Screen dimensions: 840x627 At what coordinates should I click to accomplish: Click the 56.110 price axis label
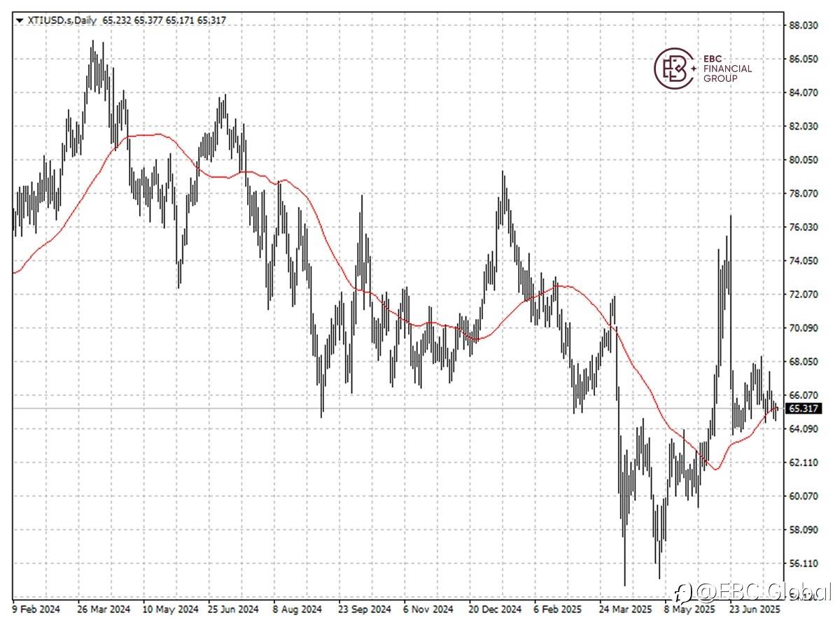tap(804, 563)
